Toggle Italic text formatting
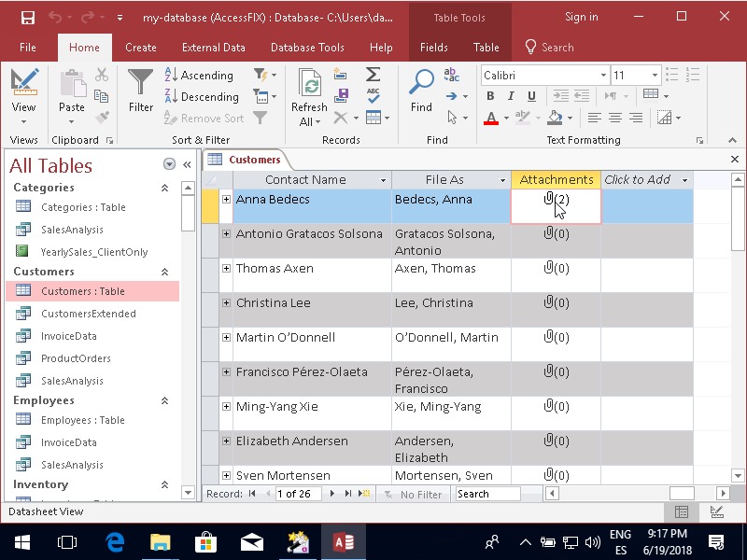 click(x=510, y=96)
